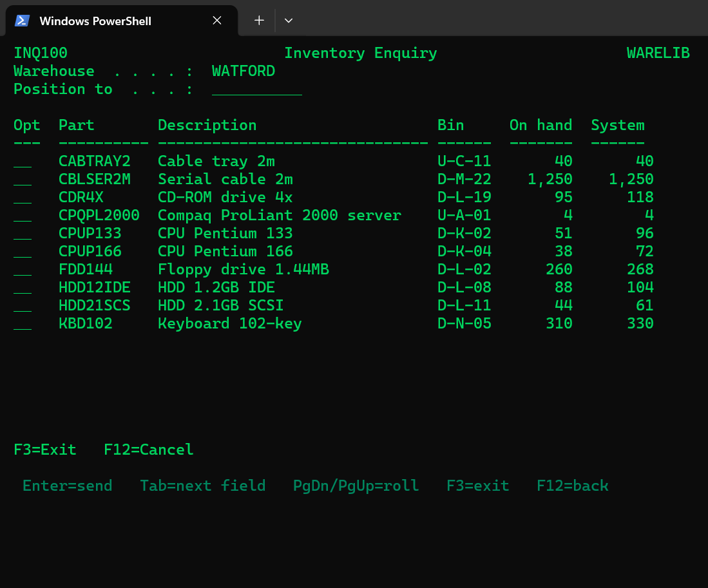Click the Opt field for CPUP133

23,233
